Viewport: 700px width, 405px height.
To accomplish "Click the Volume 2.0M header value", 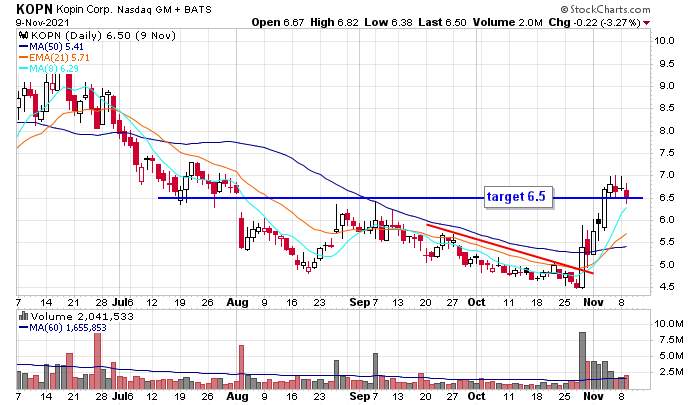I will (508, 22).
